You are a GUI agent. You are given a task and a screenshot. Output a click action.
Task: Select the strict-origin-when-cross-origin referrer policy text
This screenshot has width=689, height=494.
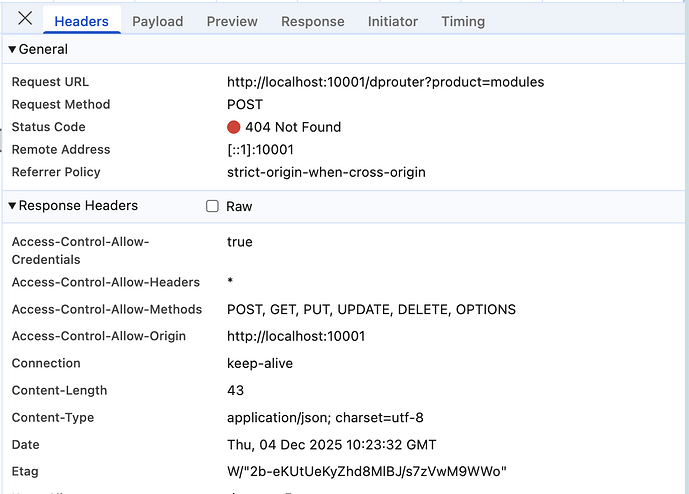(326, 172)
